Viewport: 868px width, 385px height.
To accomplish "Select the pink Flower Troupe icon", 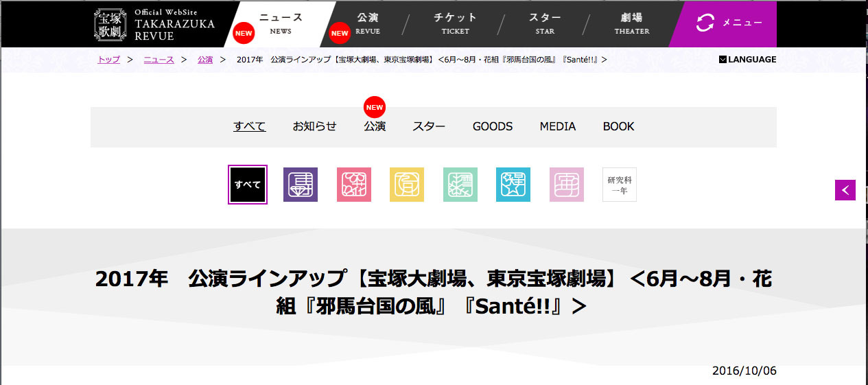I will (354, 185).
